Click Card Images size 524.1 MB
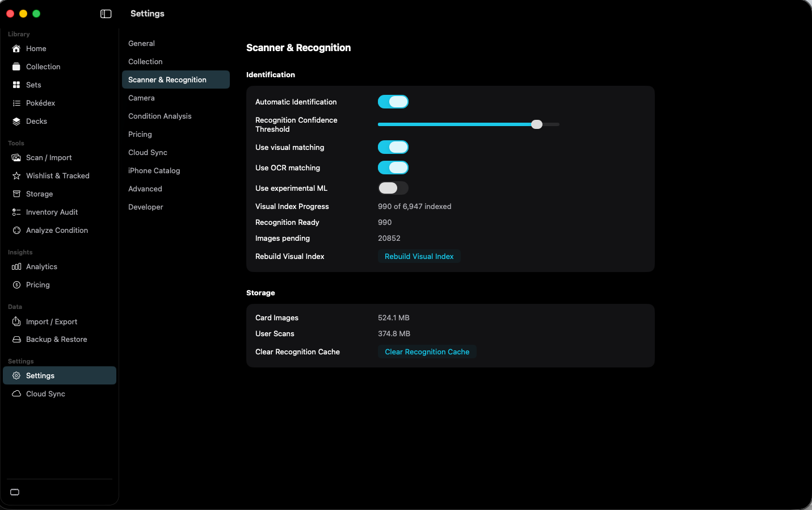 [x=394, y=317]
